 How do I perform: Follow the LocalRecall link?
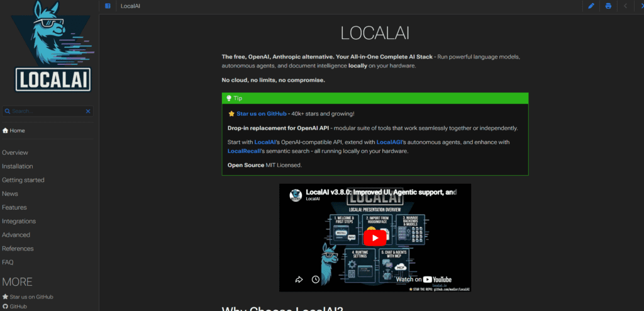pyautogui.click(x=244, y=151)
